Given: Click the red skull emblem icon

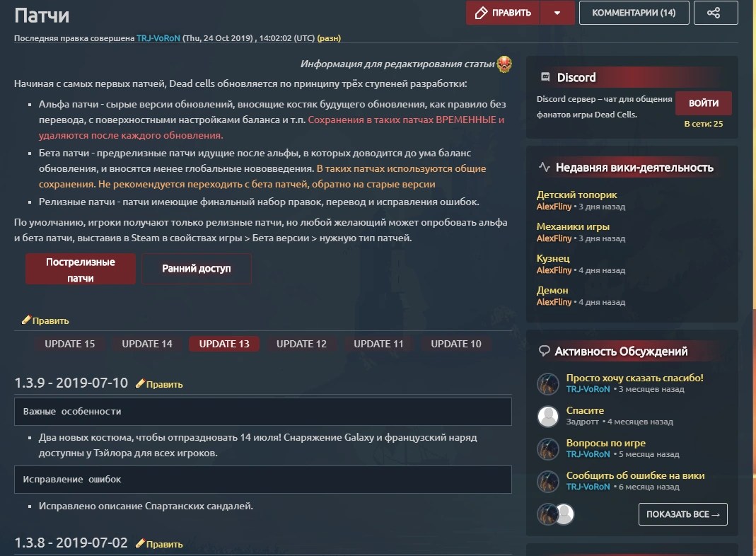Looking at the screenshot, I should pos(504,64).
